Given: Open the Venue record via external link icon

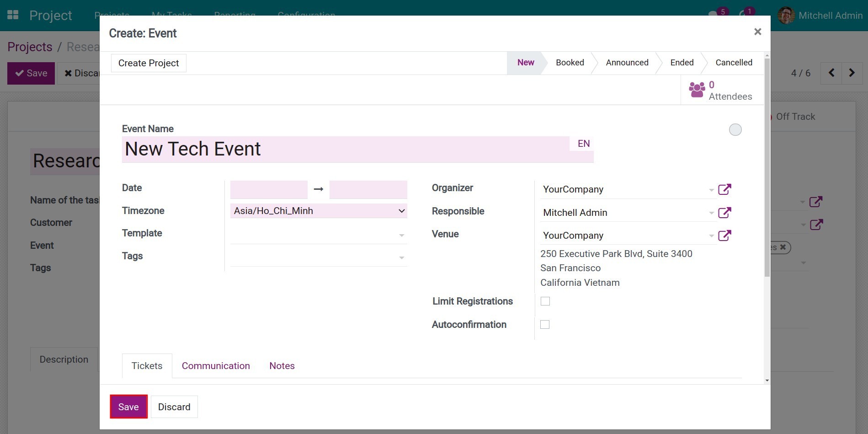Looking at the screenshot, I should click(x=725, y=236).
